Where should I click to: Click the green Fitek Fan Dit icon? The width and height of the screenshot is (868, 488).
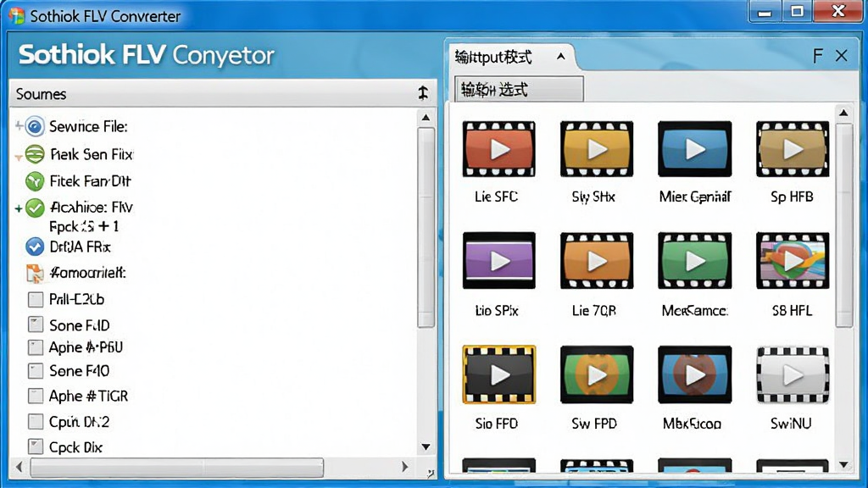point(35,181)
